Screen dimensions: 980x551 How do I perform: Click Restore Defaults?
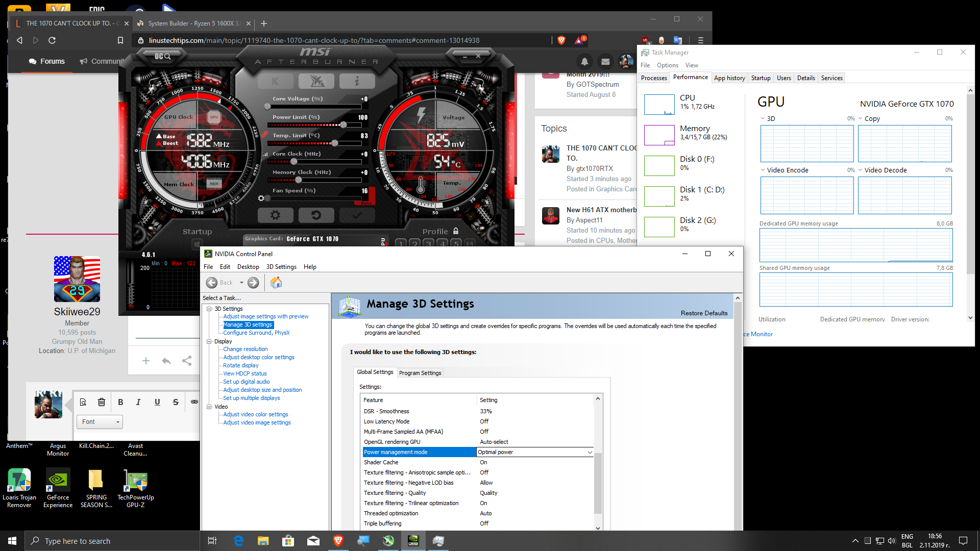tap(704, 313)
